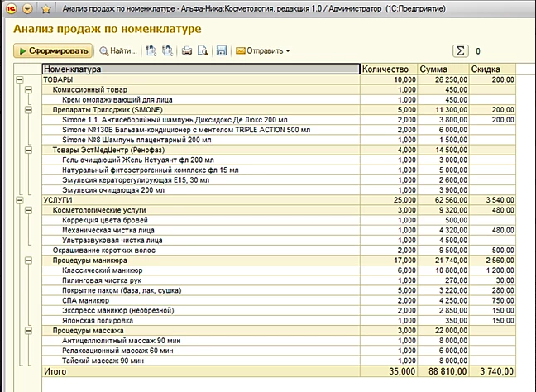Click the save diskette icon
This screenshot has width=536, height=392.
(222, 51)
